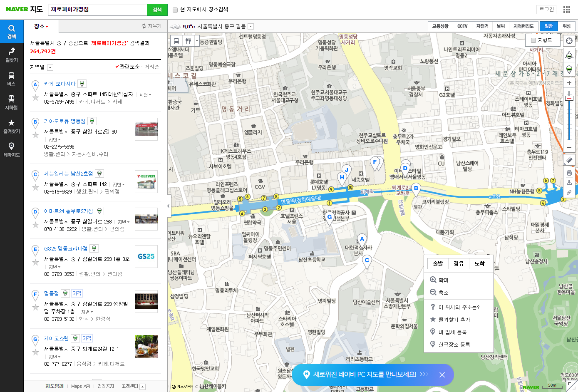Click the street view icon in map controls
Image resolution: width=578 pixels, height=392 pixels.
click(569, 55)
